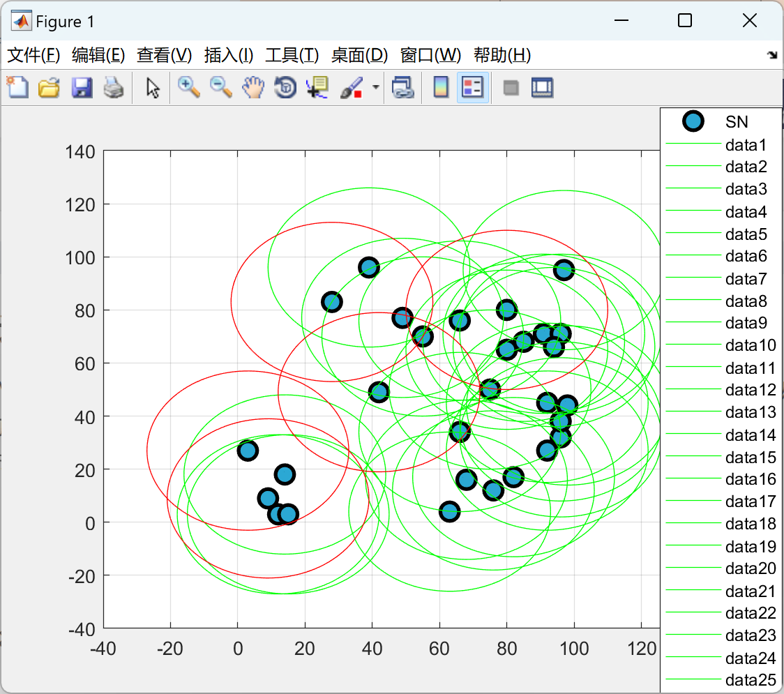784x694 pixels.
Task: Click the data5 legend entry
Action: tap(746, 234)
